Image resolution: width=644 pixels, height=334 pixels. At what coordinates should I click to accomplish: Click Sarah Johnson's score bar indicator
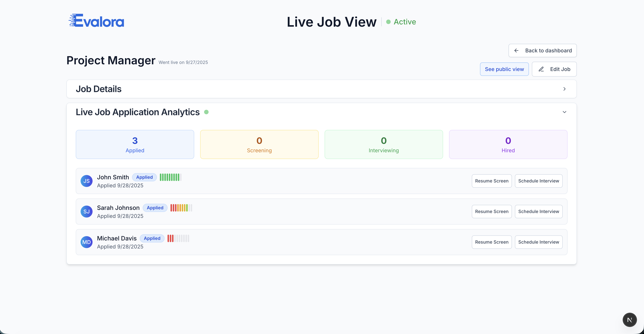(181, 208)
